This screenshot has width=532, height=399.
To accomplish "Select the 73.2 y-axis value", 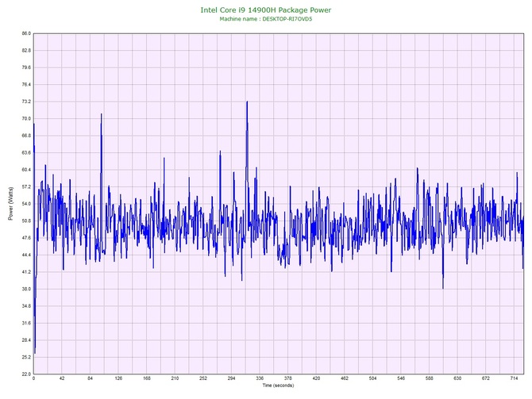I will click(x=26, y=102).
